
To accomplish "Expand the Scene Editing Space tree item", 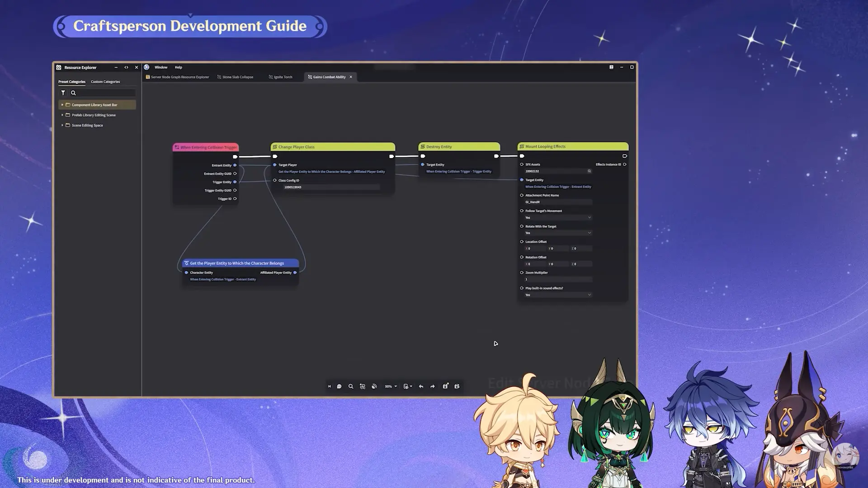I will click(x=62, y=125).
